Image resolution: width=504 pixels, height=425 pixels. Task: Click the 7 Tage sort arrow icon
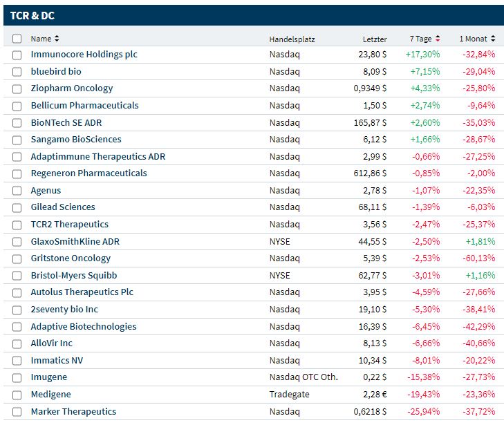[438, 39]
